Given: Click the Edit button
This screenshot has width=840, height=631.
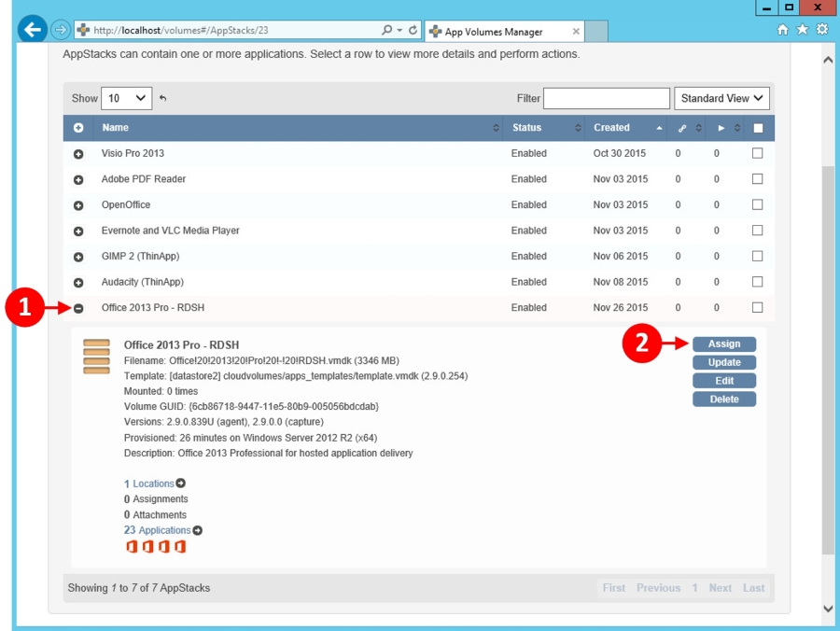Looking at the screenshot, I should click(x=724, y=381).
